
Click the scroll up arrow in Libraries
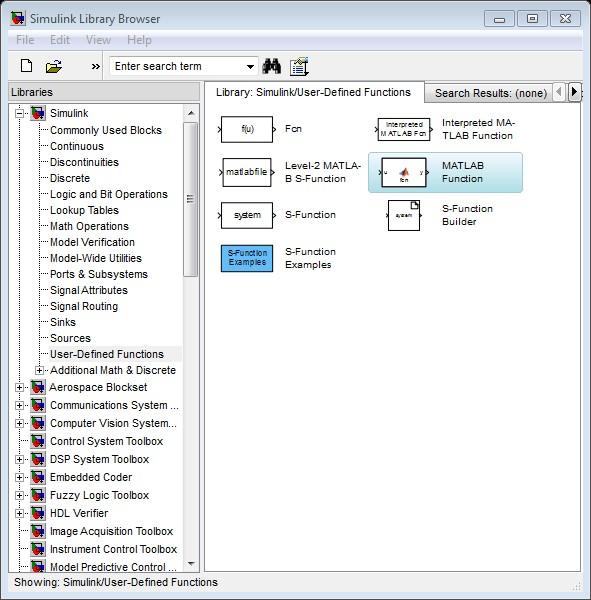click(x=191, y=113)
